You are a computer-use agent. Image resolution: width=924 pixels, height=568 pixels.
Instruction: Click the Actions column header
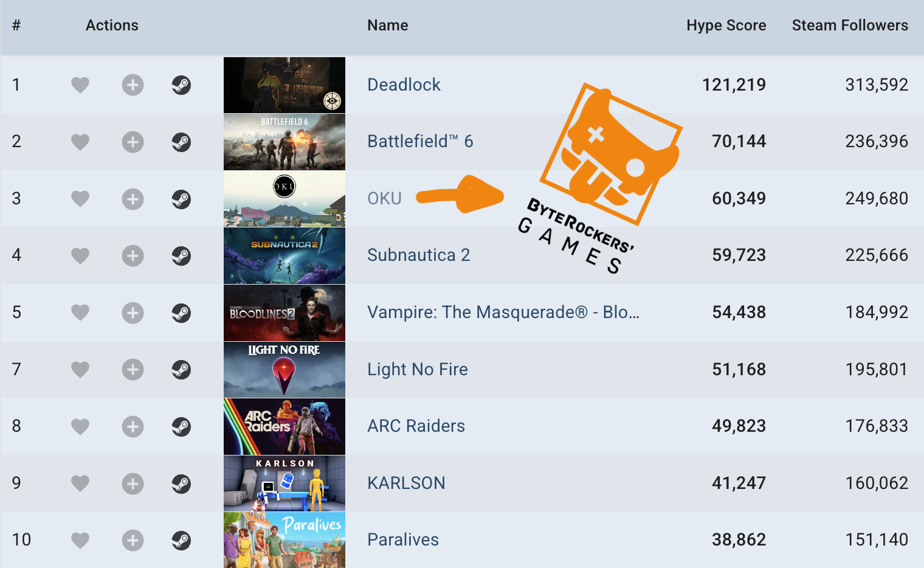point(112,26)
